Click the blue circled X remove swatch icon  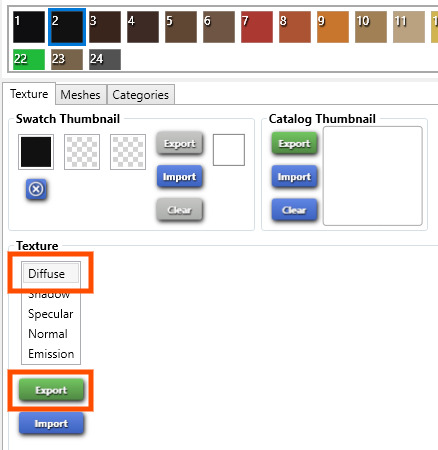pyautogui.click(x=36, y=189)
